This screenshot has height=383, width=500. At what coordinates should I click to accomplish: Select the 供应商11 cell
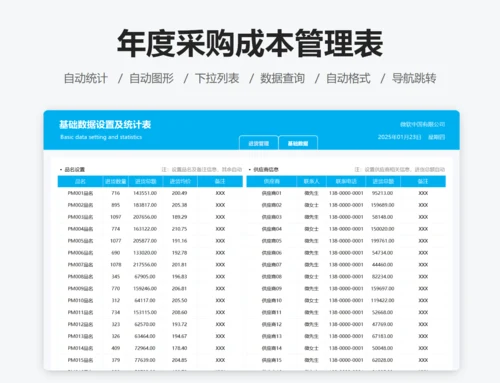(272, 312)
